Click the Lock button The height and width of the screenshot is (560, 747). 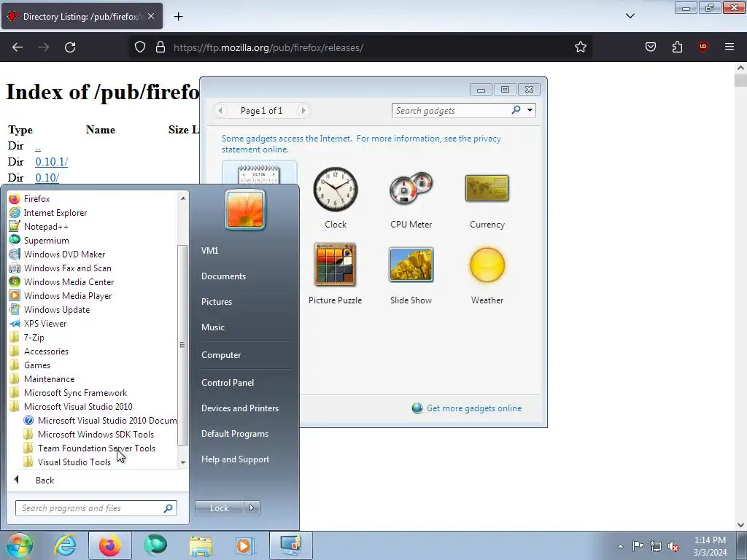coord(219,508)
